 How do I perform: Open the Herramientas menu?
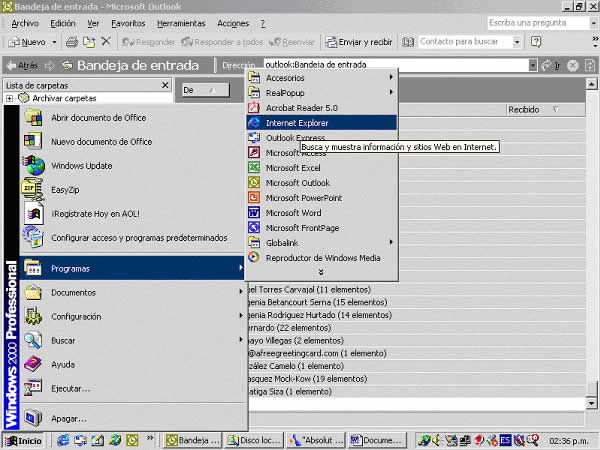[x=180, y=23]
